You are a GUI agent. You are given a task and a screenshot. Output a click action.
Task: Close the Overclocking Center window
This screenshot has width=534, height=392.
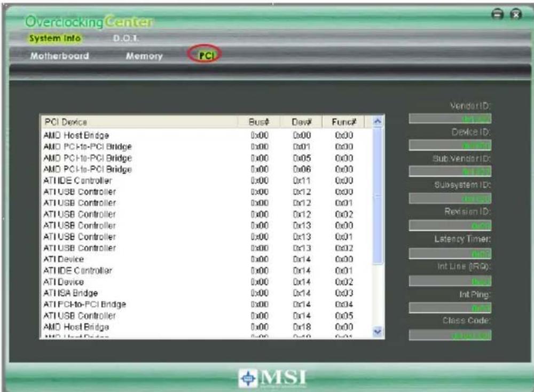coord(516,14)
